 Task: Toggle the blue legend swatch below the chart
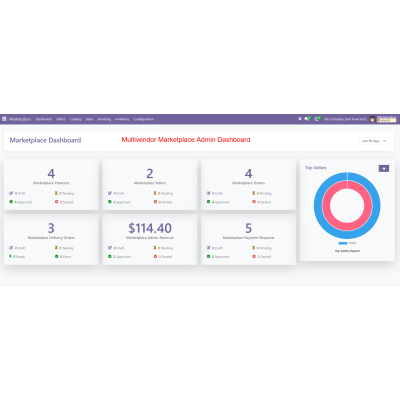coord(343,243)
